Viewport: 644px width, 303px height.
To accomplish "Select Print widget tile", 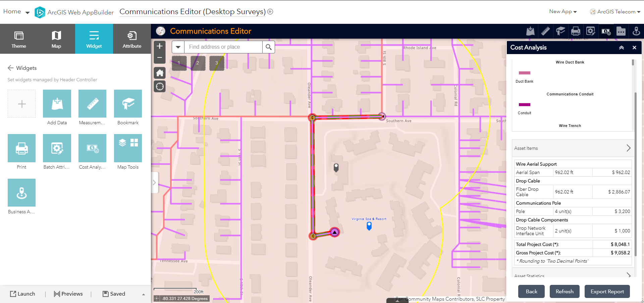I will pyautogui.click(x=21, y=148).
